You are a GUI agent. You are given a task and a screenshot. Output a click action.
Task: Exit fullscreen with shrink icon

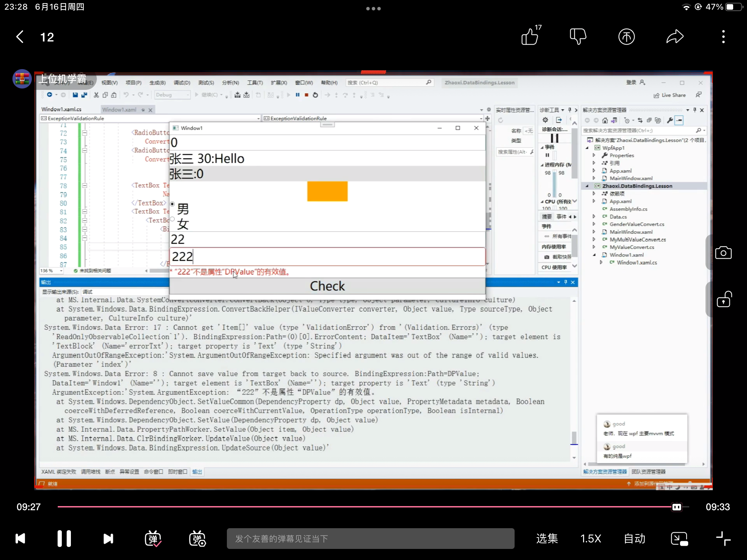tap(723, 539)
